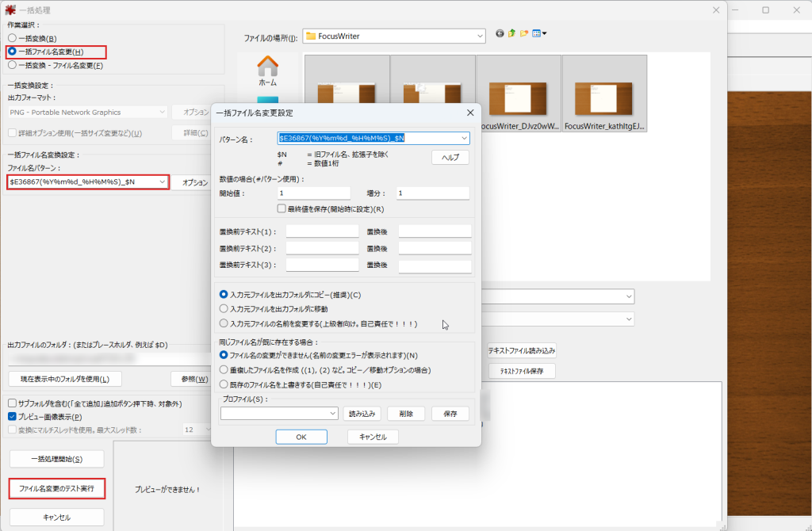Click the 増分 input field

click(x=433, y=193)
